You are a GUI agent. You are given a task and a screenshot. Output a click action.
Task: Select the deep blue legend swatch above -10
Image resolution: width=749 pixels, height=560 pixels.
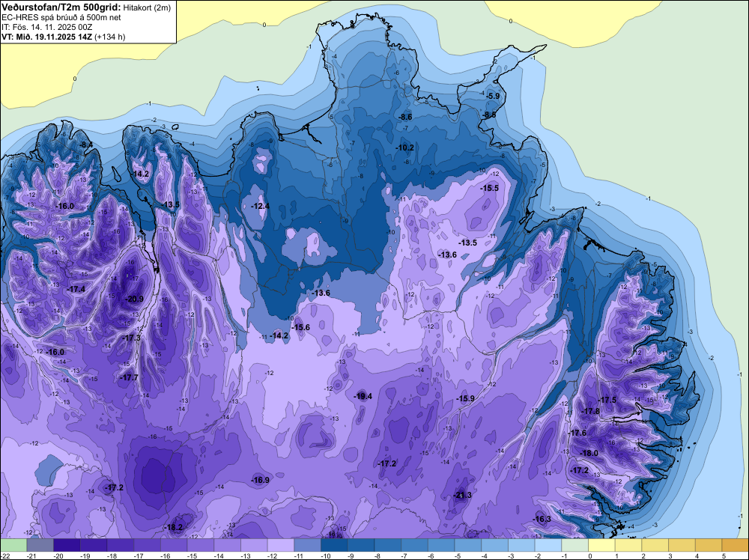(x=334, y=545)
